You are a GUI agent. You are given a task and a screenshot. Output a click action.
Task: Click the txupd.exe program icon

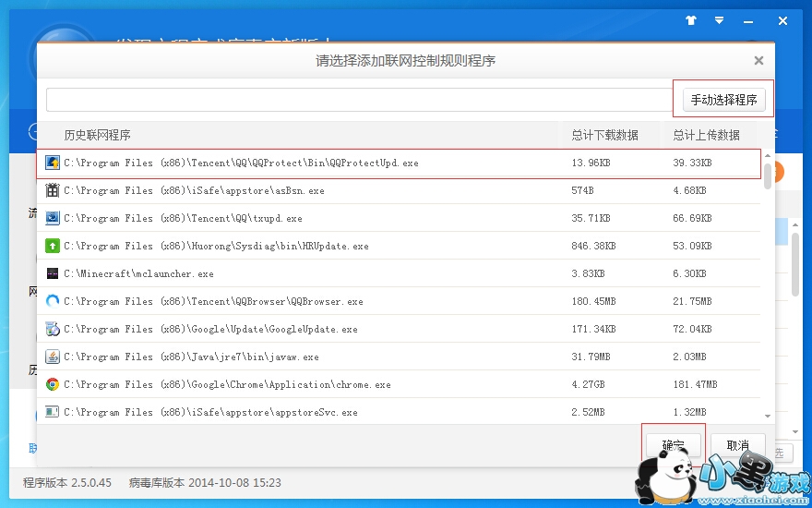53,218
